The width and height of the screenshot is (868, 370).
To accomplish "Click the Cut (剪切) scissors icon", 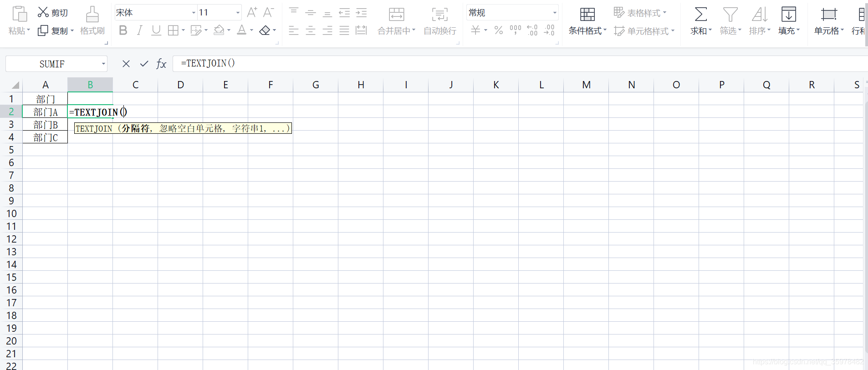I will click(43, 12).
